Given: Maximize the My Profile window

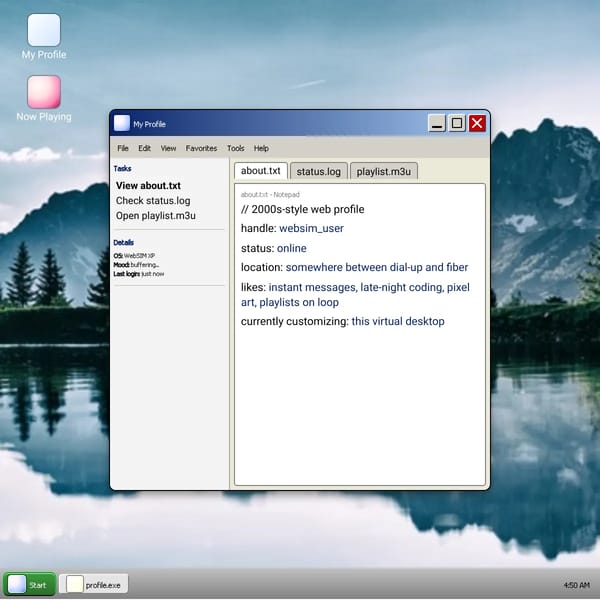Looking at the screenshot, I should pos(457,124).
